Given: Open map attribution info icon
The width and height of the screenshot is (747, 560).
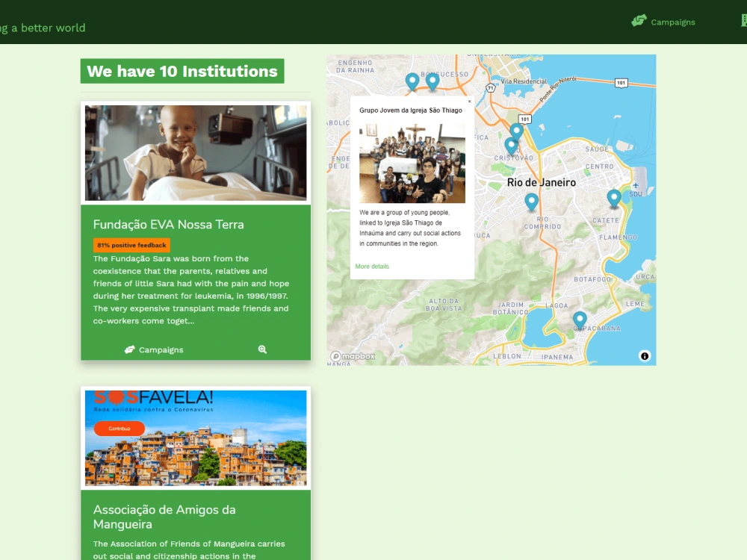Looking at the screenshot, I should (645, 355).
